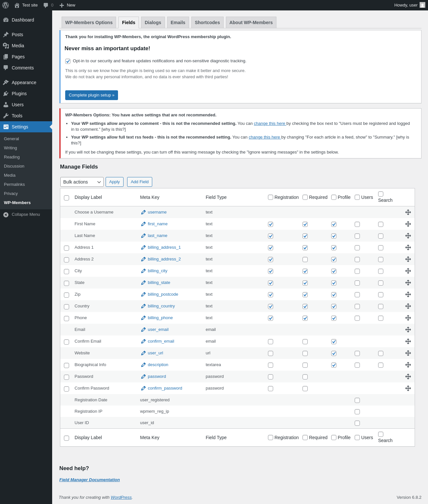The height and width of the screenshot is (504, 428).
Task: Click the 'Howdy, user' account text
Action: (x=406, y=5)
